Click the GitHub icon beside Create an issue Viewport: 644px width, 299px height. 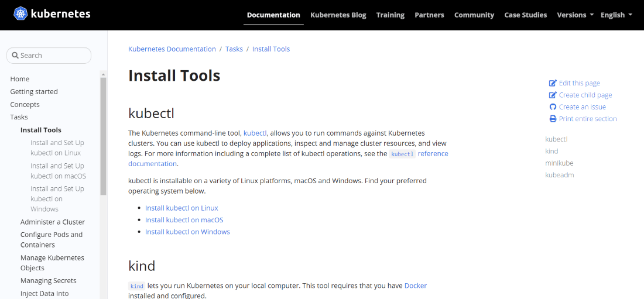pos(553,106)
